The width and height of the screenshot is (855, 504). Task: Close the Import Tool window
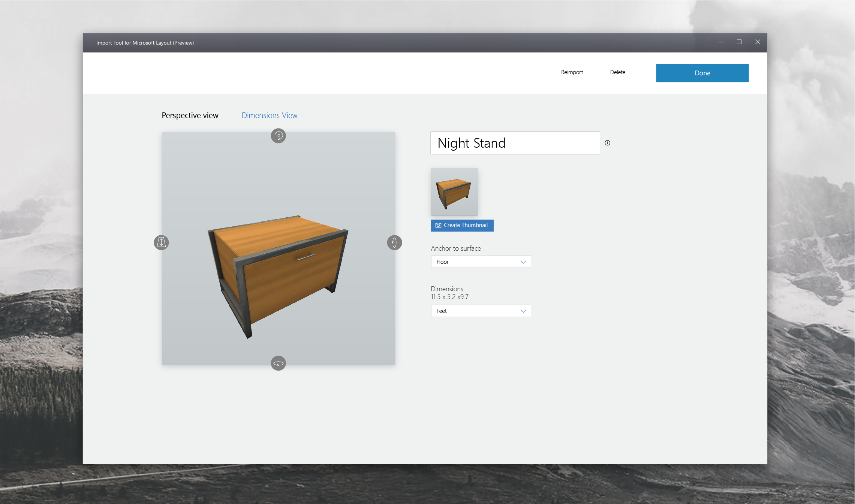757,42
